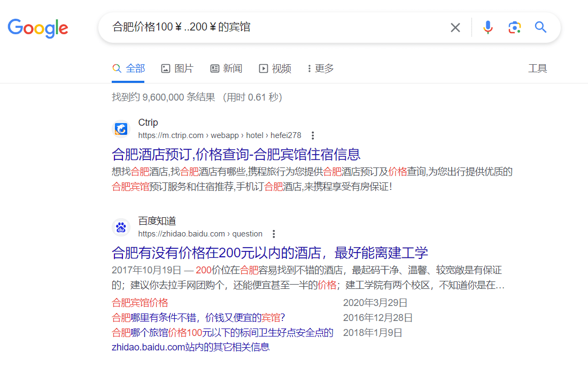Open the 合肥哪里有条件不错 sublink
The height and width of the screenshot is (367, 588).
click(198, 318)
